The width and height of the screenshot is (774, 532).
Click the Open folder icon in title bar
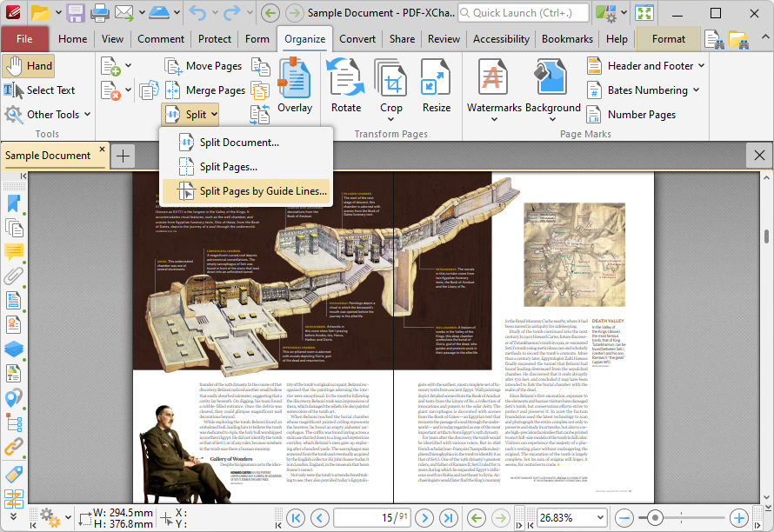[x=41, y=13]
